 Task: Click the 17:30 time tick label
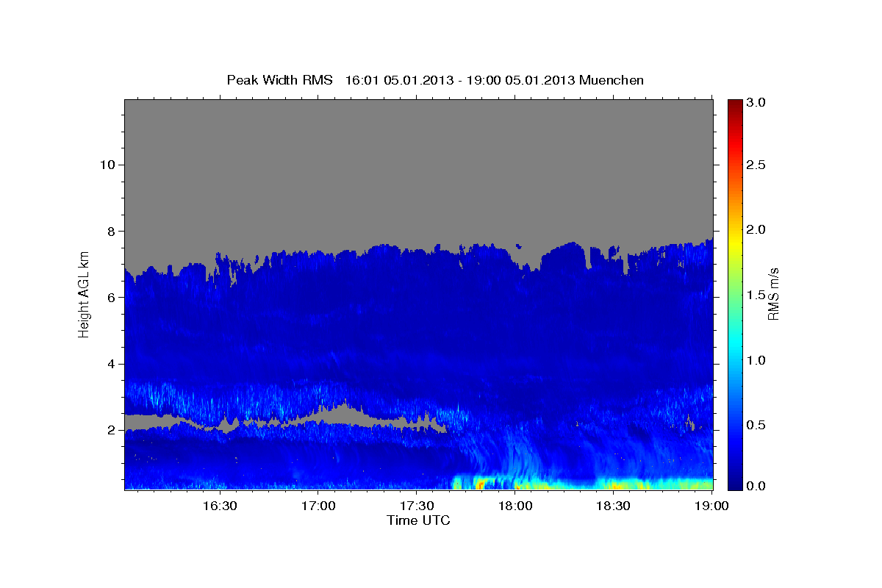coord(417,506)
